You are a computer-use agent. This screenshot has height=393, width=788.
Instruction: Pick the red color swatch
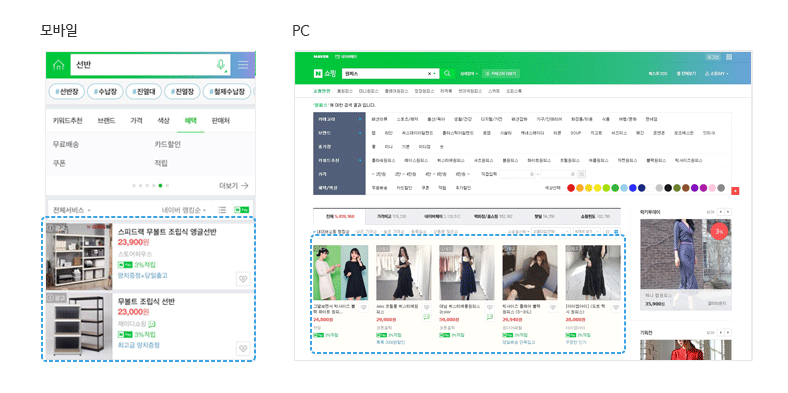point(571,188)
